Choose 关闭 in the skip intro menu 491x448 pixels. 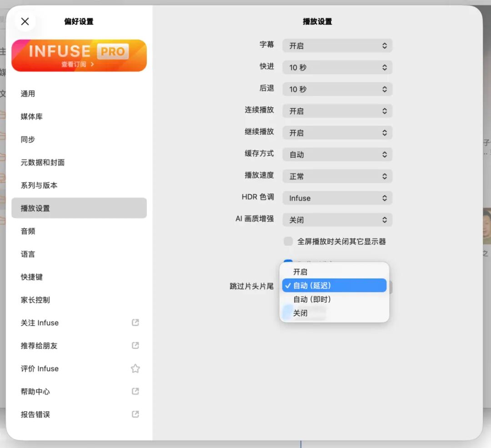coord(334,313)
